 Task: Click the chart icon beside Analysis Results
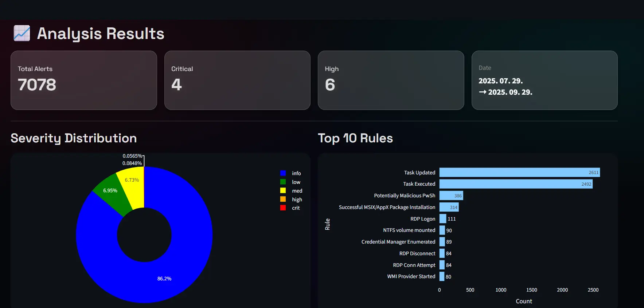click(x=22, y=33)
